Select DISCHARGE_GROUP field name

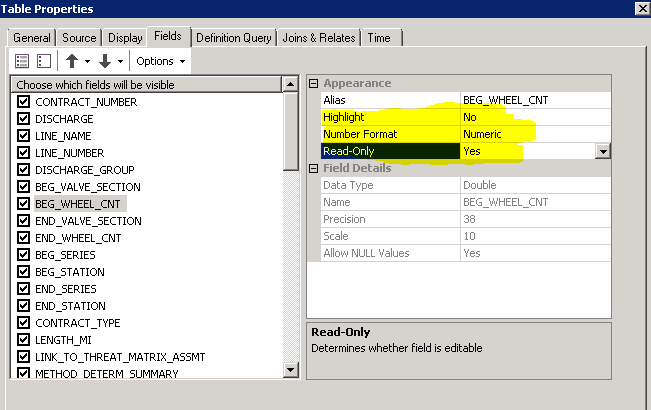(x=85, y=170)
